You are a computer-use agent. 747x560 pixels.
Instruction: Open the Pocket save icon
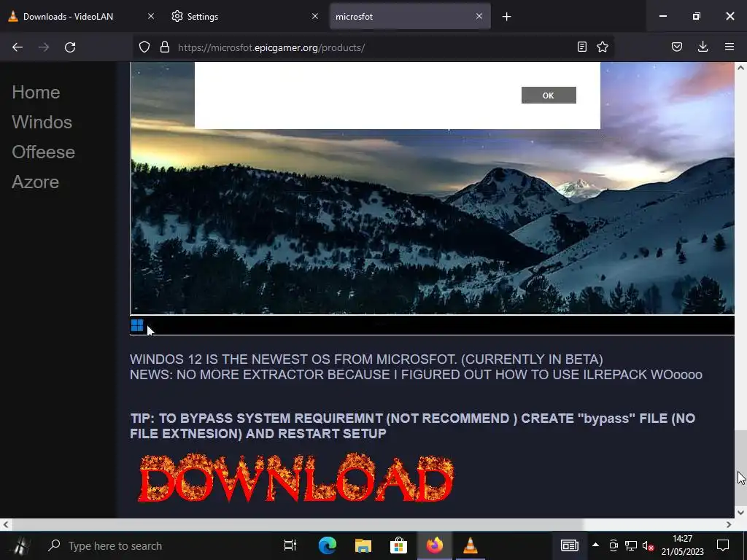coord(677,47)
